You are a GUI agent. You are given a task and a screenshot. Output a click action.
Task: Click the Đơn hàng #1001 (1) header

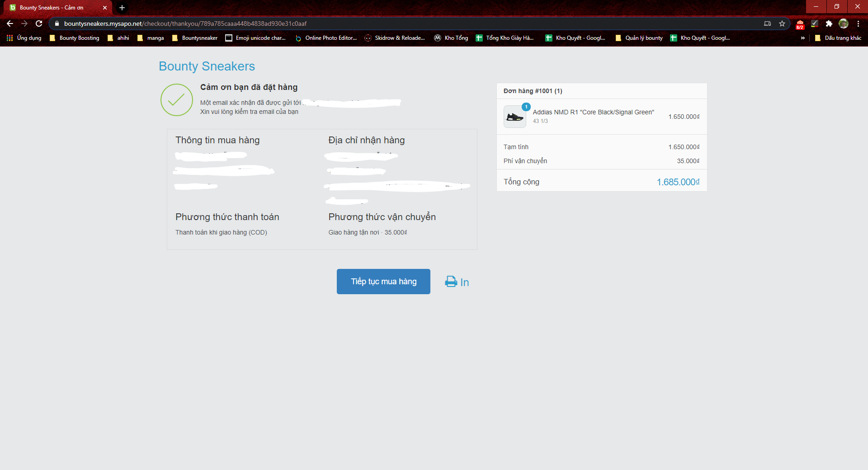pyautogui.click(x=533, y=91)
